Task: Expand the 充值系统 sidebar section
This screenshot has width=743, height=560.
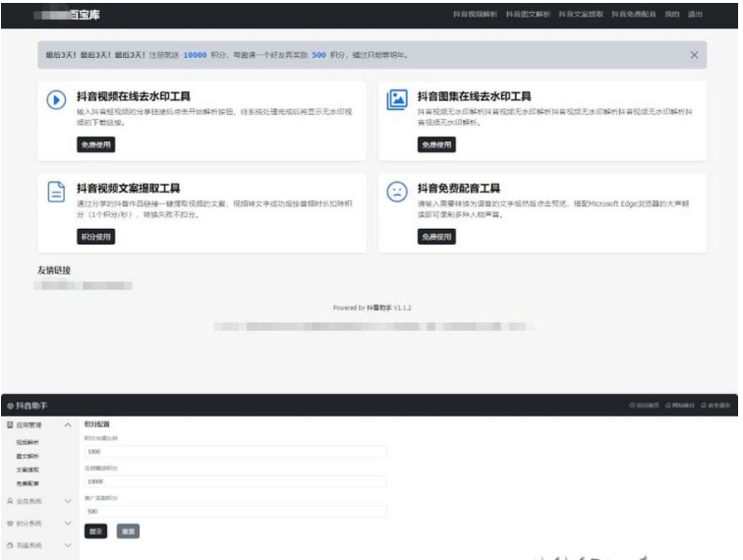Action: click(68, 545)
